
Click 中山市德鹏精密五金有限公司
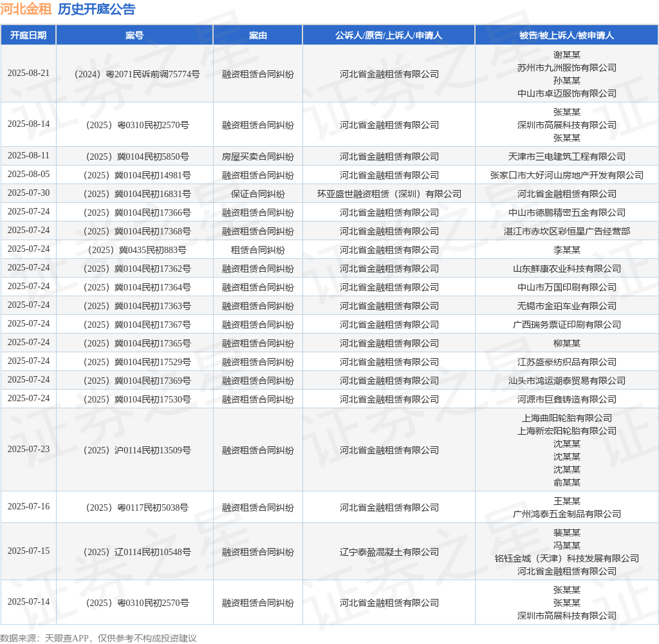567,213
